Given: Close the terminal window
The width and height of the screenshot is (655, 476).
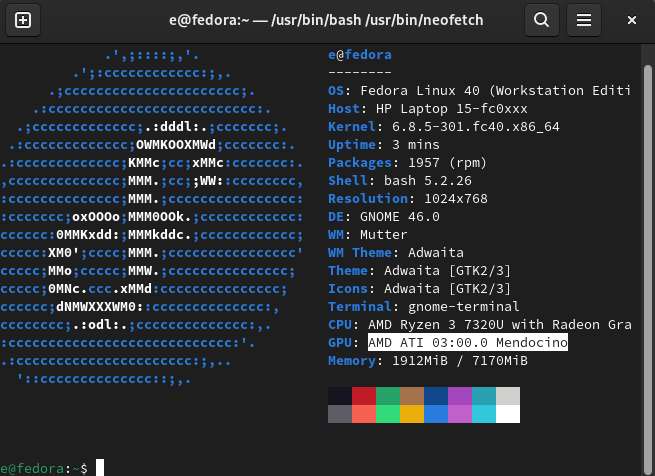Looking at the screenshot, I should (632, 20).
